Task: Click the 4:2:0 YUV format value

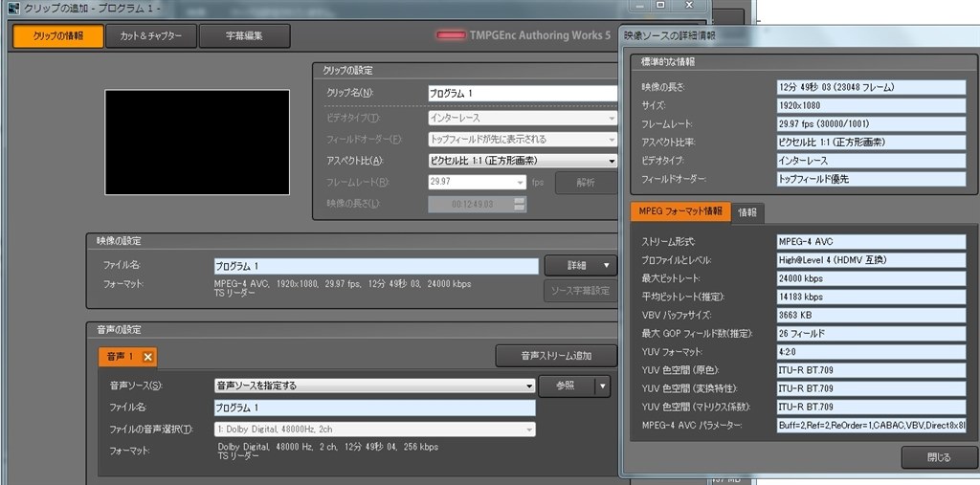Action: coord(871,352)
